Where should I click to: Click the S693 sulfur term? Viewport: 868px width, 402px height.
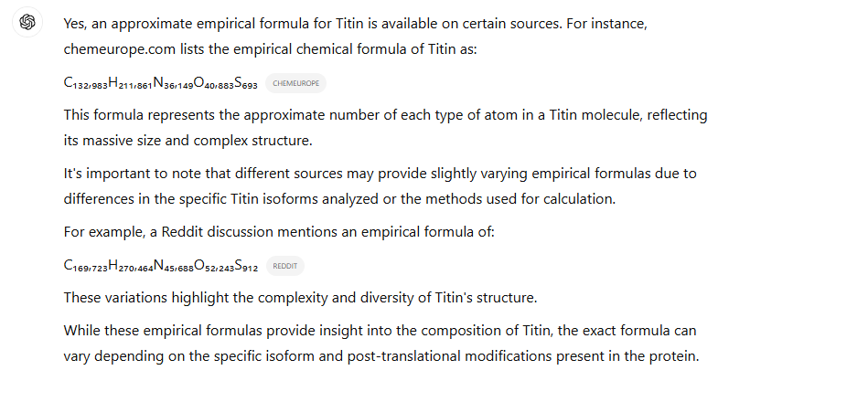pyautogui.click(x=246, y=84)
